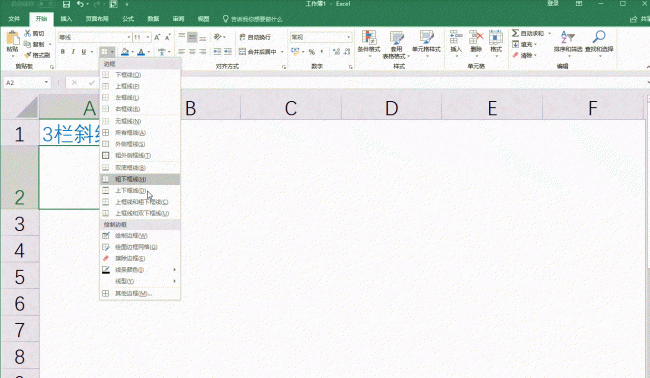
Task: Toggle align text left
Action: point(182,52)
